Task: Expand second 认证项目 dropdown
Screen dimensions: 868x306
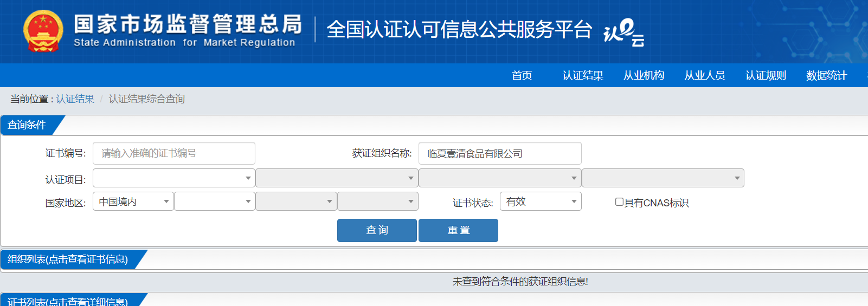Action: [337, 178]
